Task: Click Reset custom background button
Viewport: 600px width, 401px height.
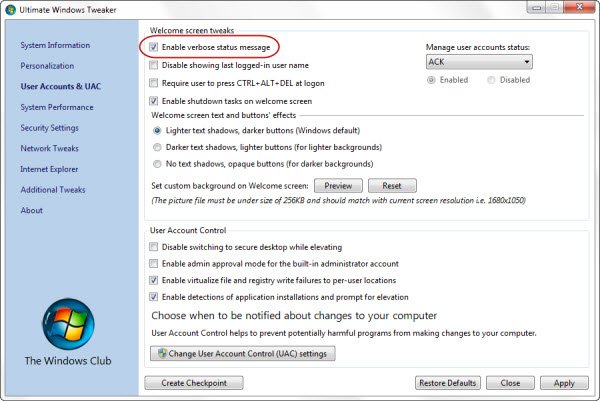Action: [x=392, y=186]
